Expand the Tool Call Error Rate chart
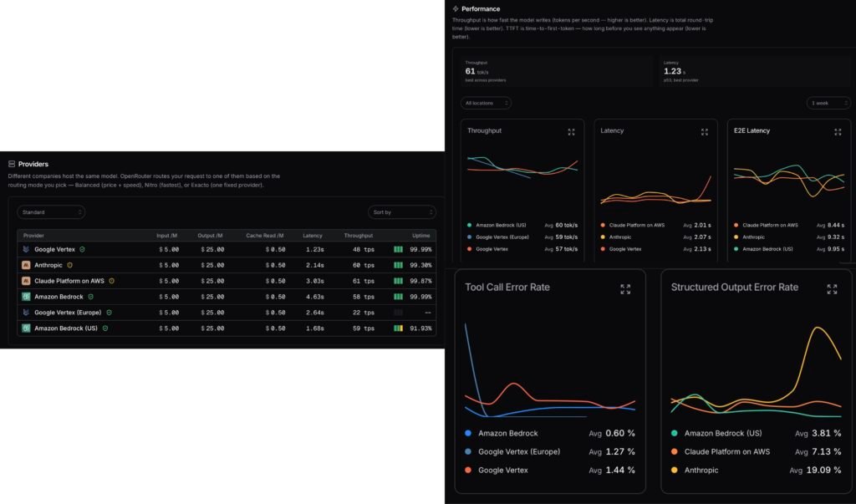Image resolution: width=856 pixels, height=504 pixels. (x=625, y=289)
